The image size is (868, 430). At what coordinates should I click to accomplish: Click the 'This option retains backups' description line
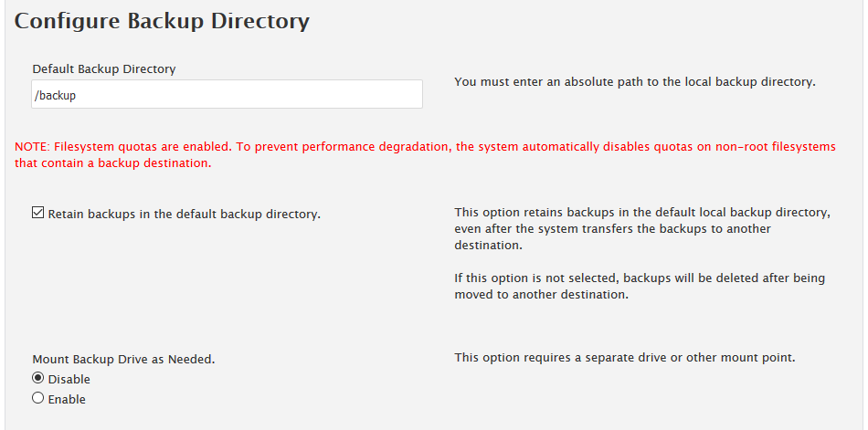(x=641, y=213)
